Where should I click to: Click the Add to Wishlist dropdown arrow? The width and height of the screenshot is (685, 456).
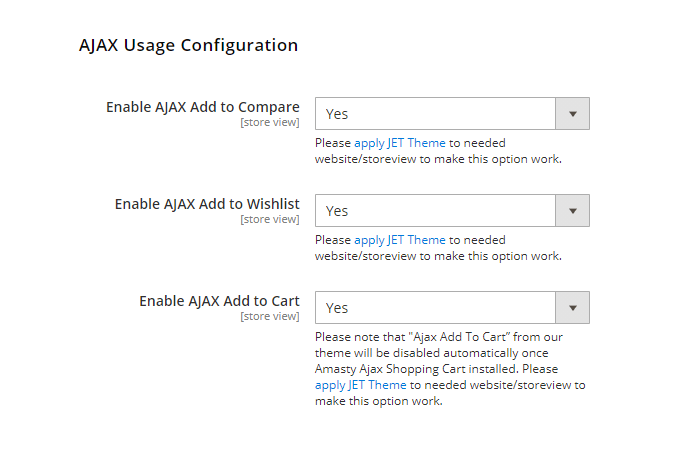pos(572,211)
